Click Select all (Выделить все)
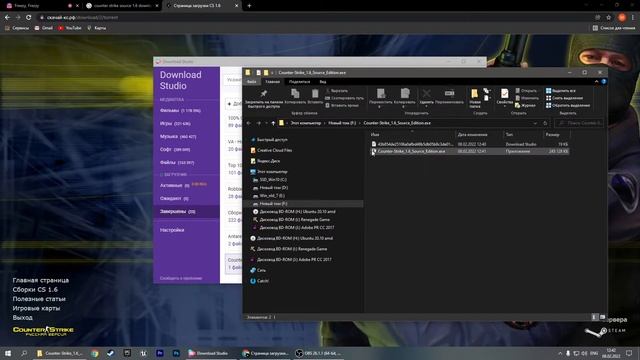 (561, 91)
